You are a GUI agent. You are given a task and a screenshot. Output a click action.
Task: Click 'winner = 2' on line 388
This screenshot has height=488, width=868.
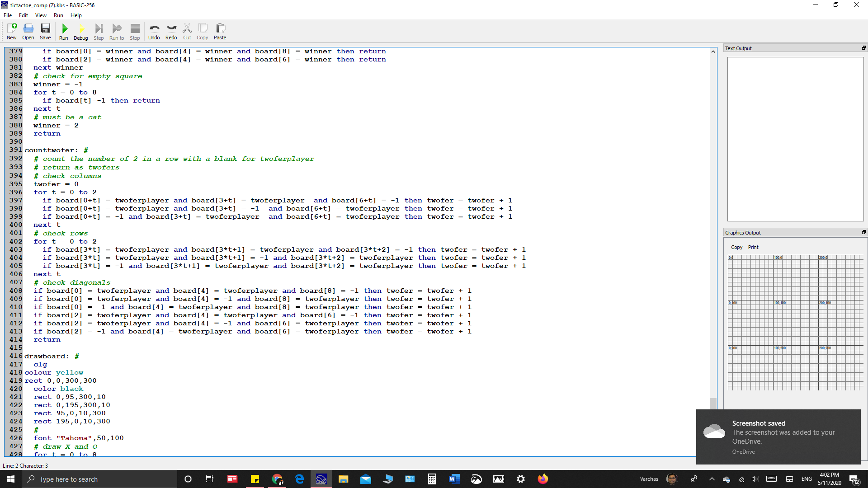(x=56, y=125)
